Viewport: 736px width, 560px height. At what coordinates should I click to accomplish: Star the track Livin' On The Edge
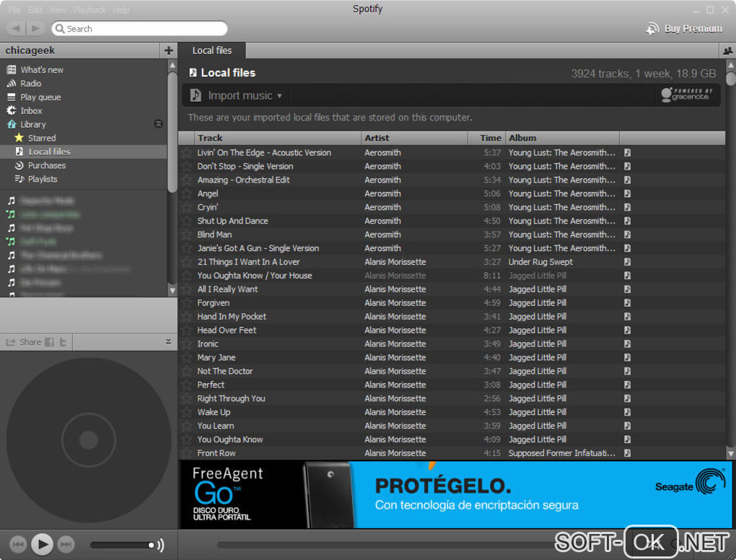pyautogui.click(x=187, y=152)
